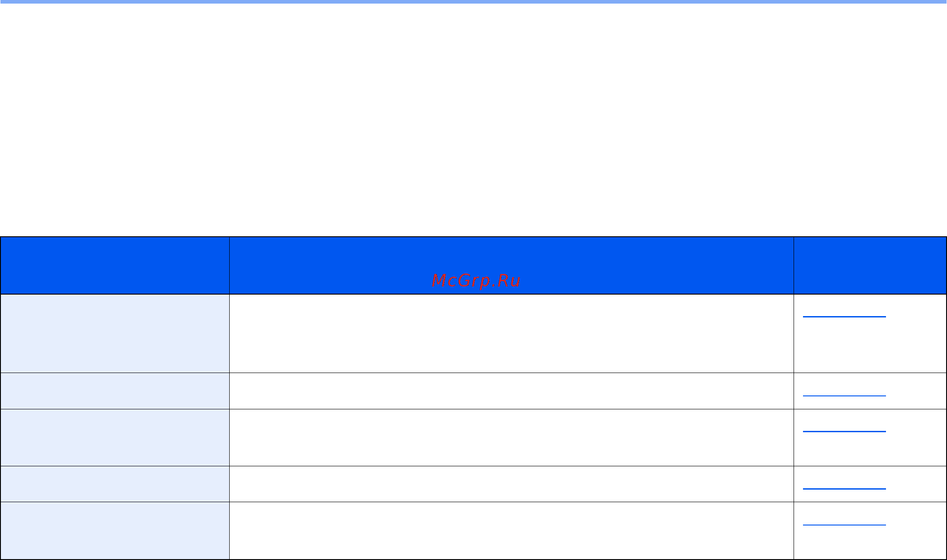This screenshot has height=560, width=947.
Task: Click the white middle cell of the fourth row
Action: [511, 484]
